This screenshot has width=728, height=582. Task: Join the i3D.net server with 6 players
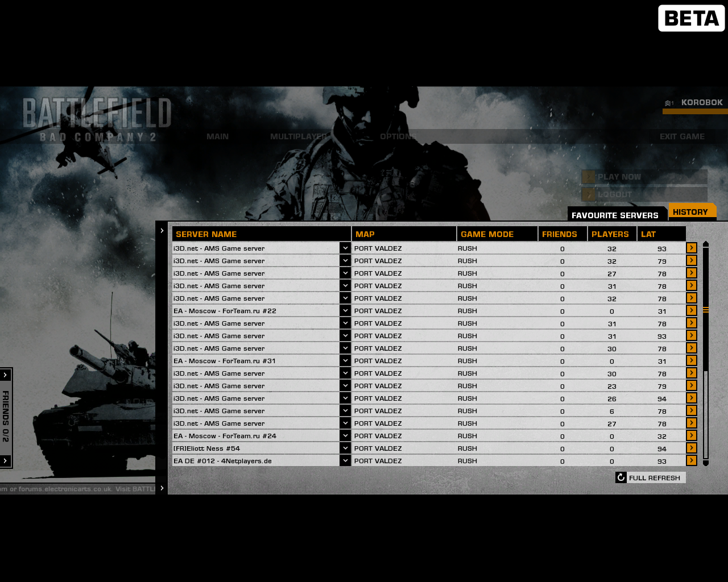[x=692, y=410]
